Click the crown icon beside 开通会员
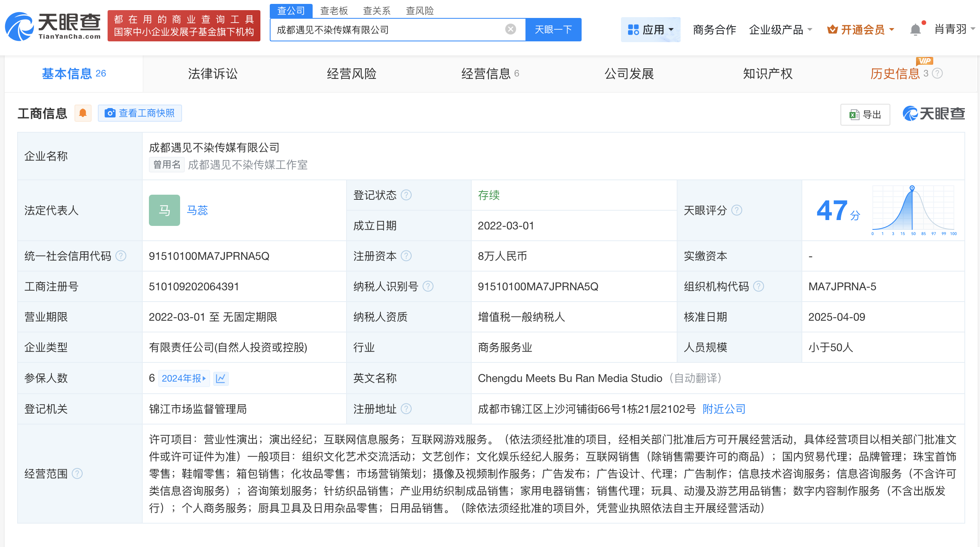Image resolution: width=980 pixels, height=547 pixels. [832, 30]
